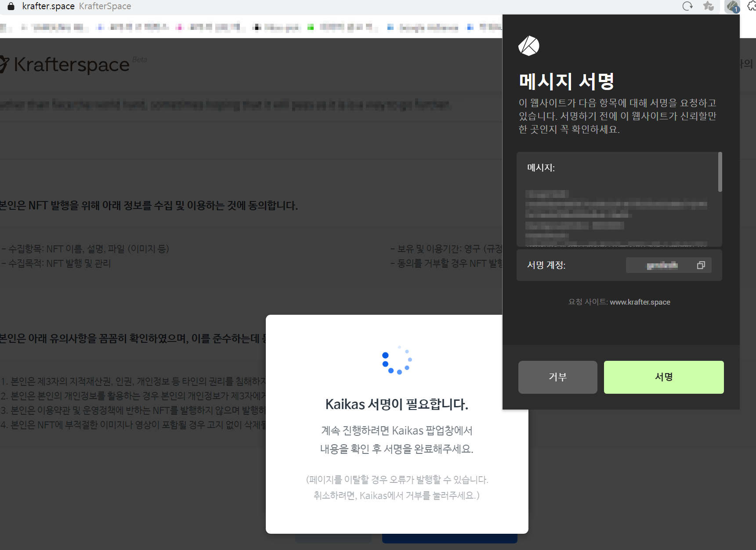The image size is (756, 550).
Task: Click the 거부 (Reject) button in Kaikas popup
Action: 557,377
